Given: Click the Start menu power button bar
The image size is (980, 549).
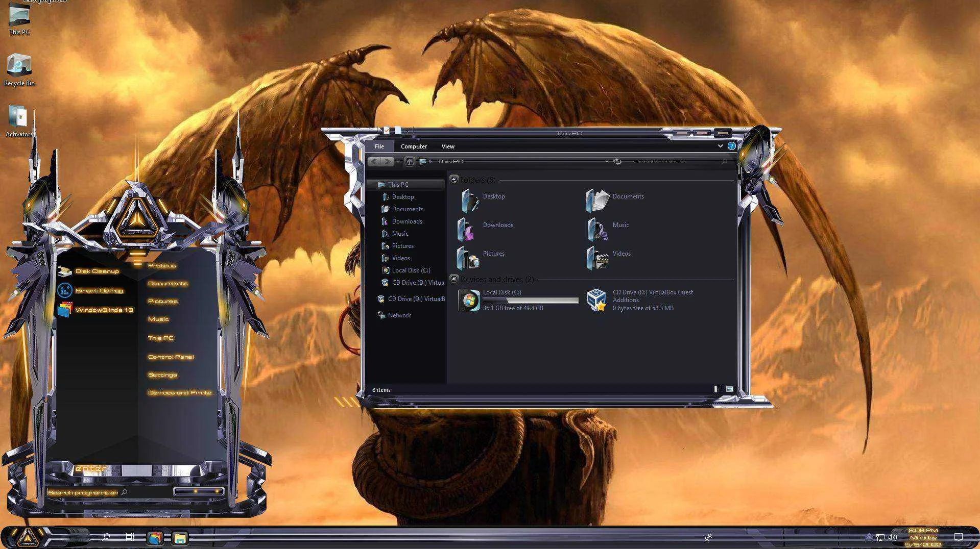Looking at the screenshot, I should coord(199,491).
